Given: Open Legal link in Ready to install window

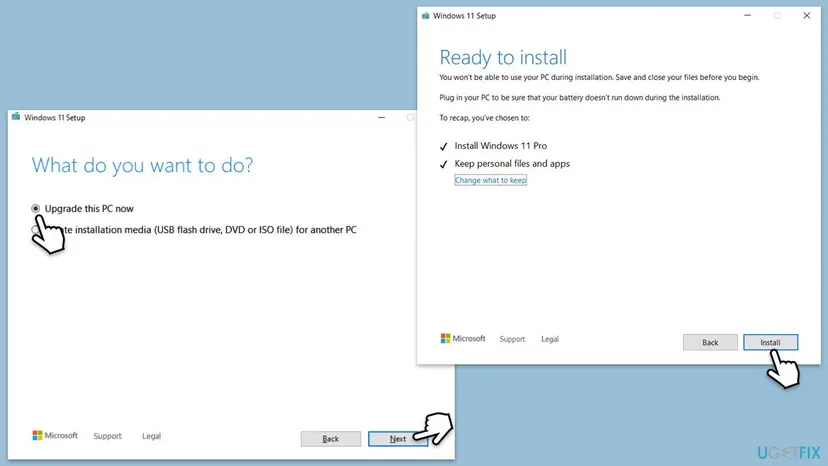Looking at the screenshot, I should coord(550,339).
